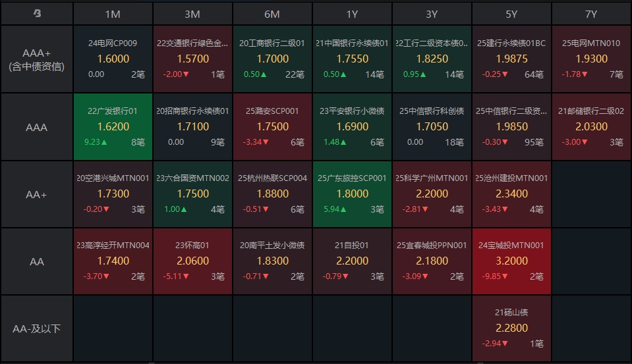Select the 3Y maturity column header

[x=432, y=14]
